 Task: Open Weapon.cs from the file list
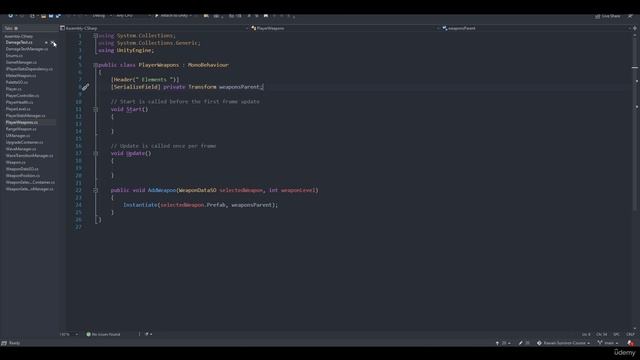coord(16,162)
